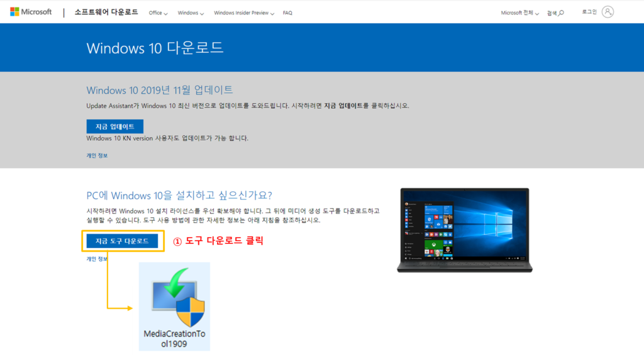This screenshot has width=644, height=355.
Task: Click the 지금 업데이트 button
Action: pyautogui.click(x=115, y=127)
